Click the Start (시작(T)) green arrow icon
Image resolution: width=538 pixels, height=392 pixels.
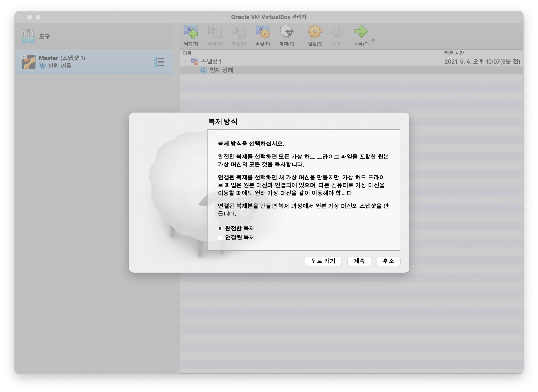pyautogui.click(x=361, y=32)
